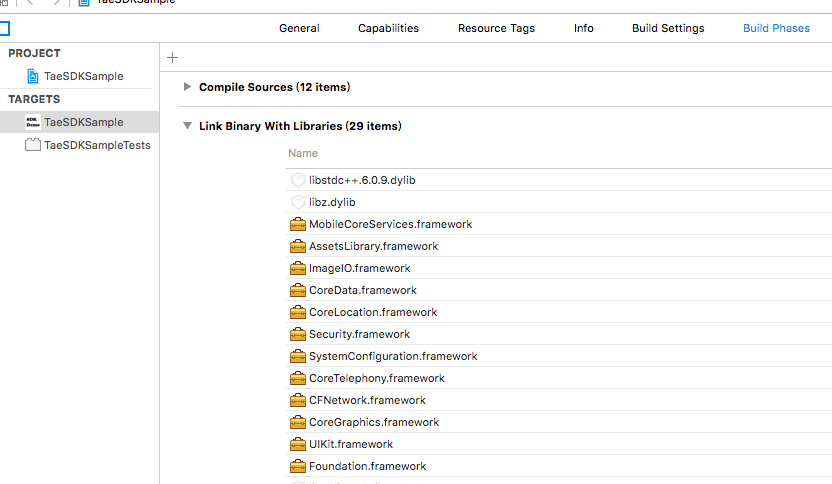Select UIKit.framework row
The image size is (832, 484).
pyautogui.click(x=559, y=445)
